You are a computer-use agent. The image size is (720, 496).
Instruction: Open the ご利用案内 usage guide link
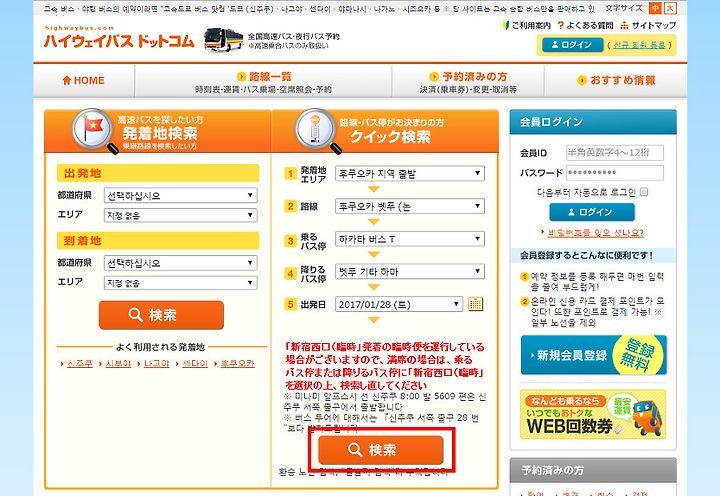point(527,26)
